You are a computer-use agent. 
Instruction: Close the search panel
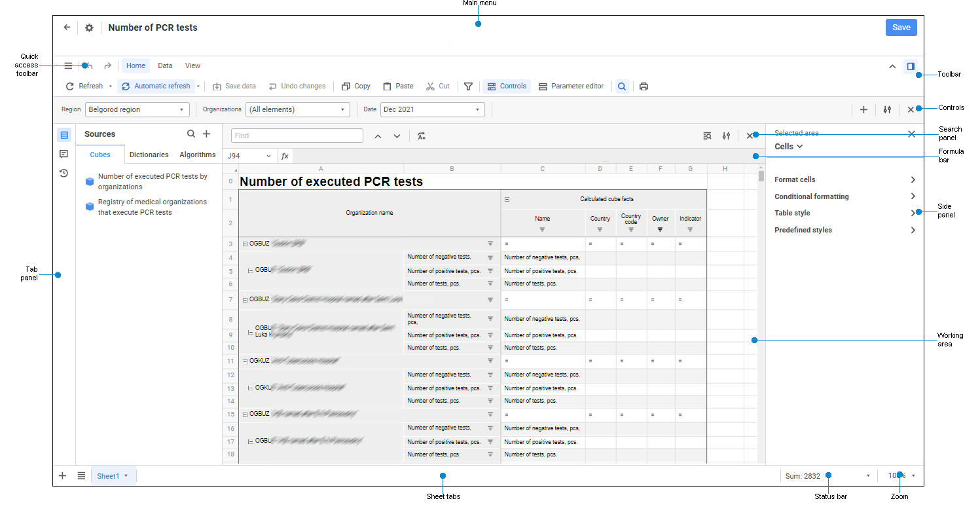(x=750, y=136)
